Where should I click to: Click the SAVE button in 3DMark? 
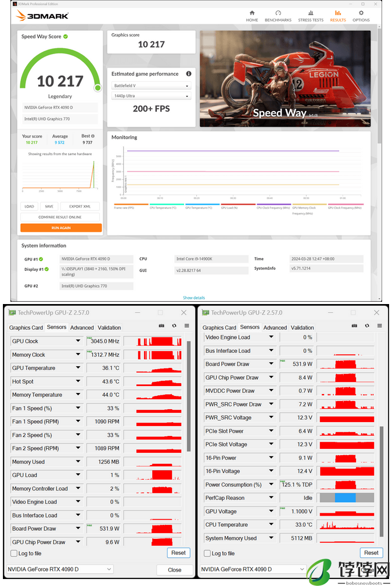(x=49, y=206)
